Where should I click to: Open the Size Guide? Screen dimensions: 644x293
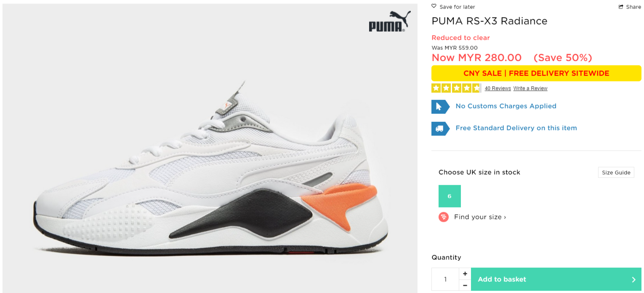tap(616, 172)
